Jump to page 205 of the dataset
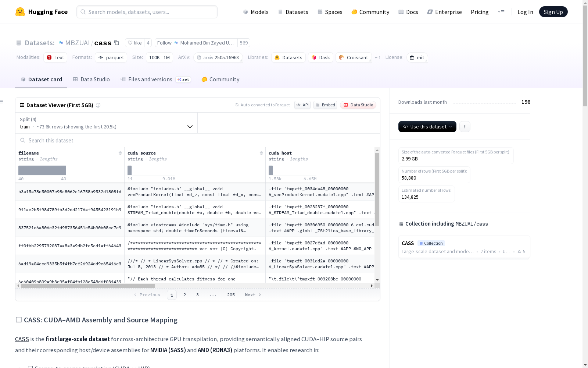This screenshot has width=588, height=368. tap(231, 295)
